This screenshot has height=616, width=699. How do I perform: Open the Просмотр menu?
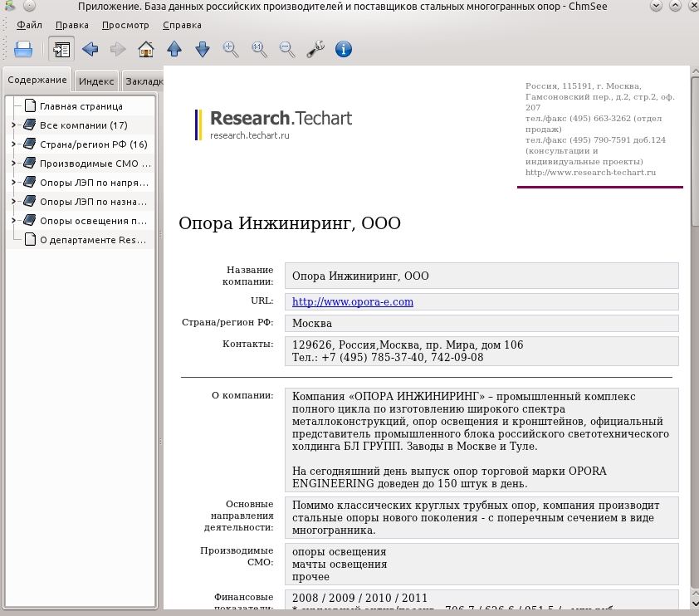[x=125, y=25]
